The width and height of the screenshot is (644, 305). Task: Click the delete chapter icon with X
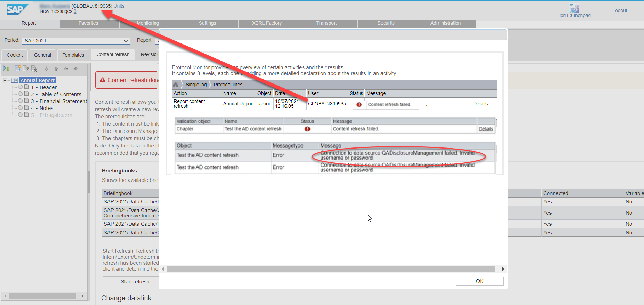point(34,69)
